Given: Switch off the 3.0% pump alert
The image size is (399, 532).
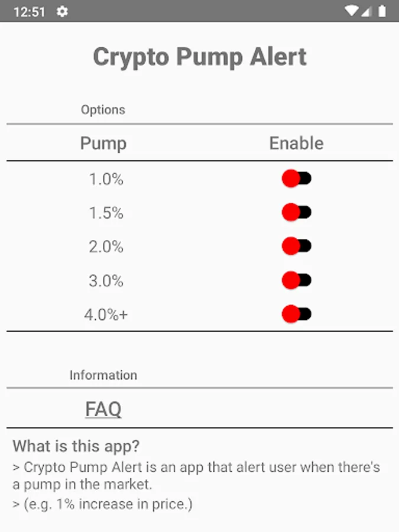Looking at the screenshot, I should tap(296, 280).
